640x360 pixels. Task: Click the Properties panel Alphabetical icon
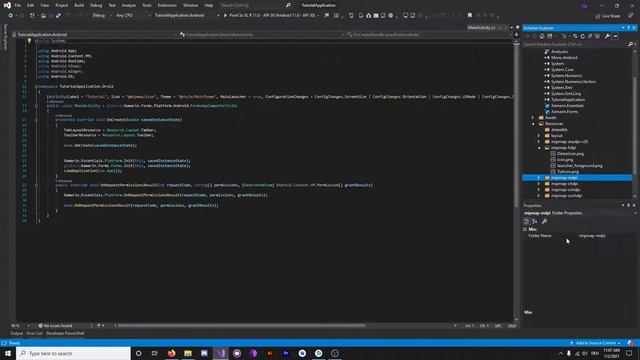tap(535, 221)
